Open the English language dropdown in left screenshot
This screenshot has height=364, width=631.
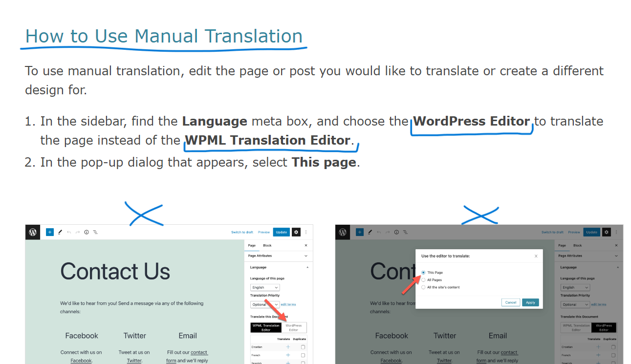click(x=265, y=288)
